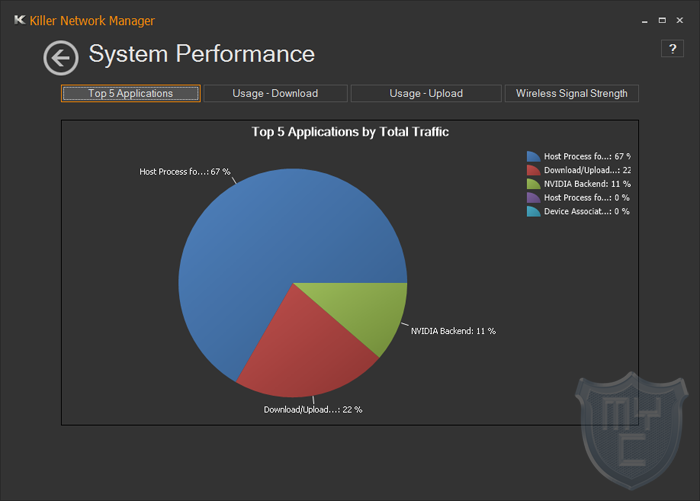
Task: Open the Wireless Signal Strength tab
Action: (x=571, y=93)
